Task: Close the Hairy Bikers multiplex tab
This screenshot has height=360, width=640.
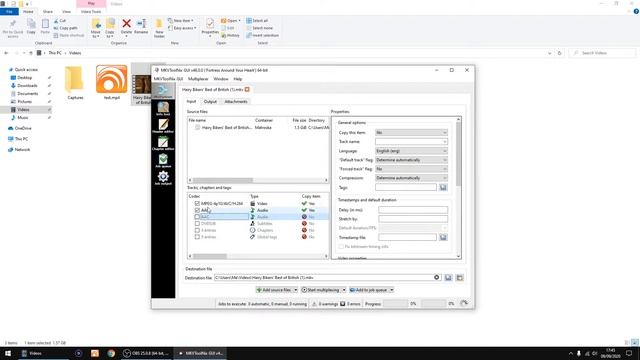Action: tap(247, 89)
